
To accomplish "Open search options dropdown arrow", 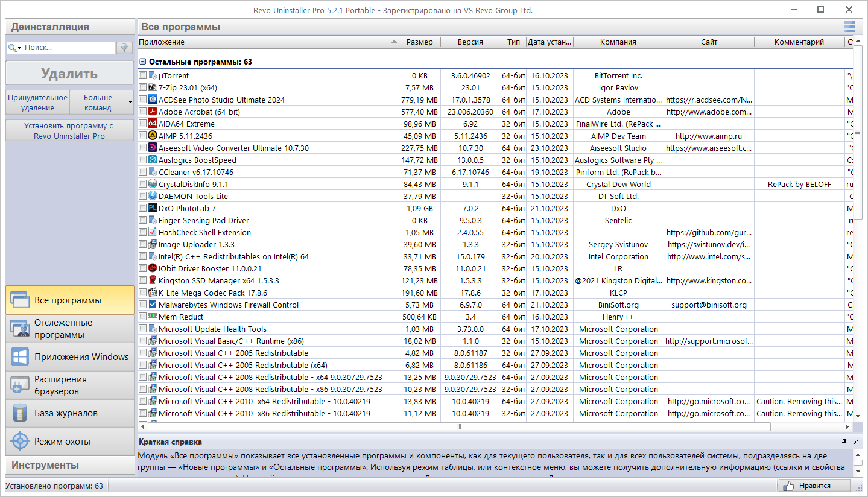I will pos(20,48).
